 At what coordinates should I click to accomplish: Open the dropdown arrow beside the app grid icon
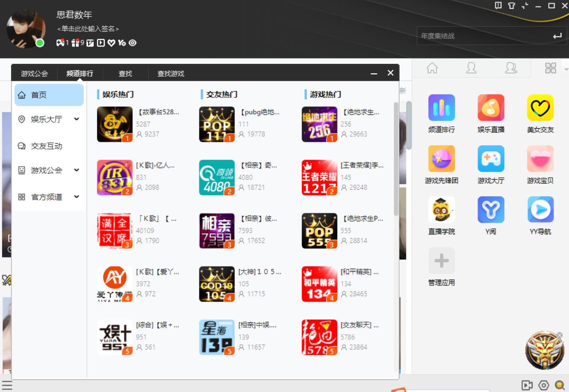pyautogui.click(x=565, y=69)
